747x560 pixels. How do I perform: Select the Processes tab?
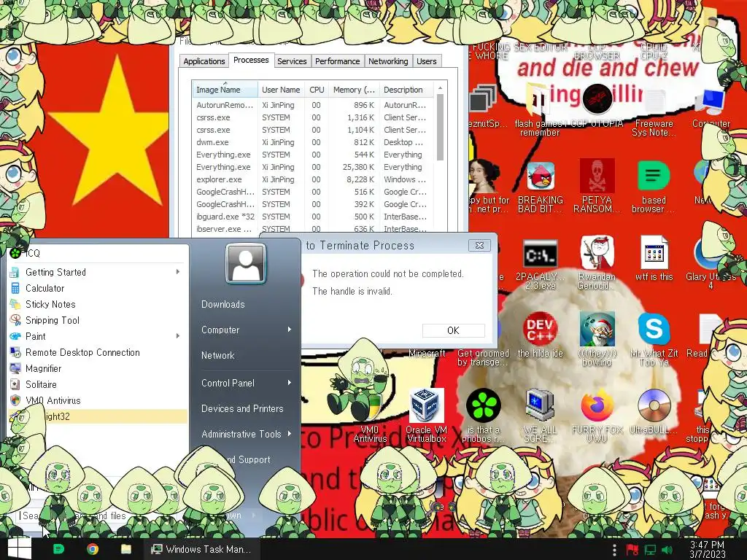251,60
